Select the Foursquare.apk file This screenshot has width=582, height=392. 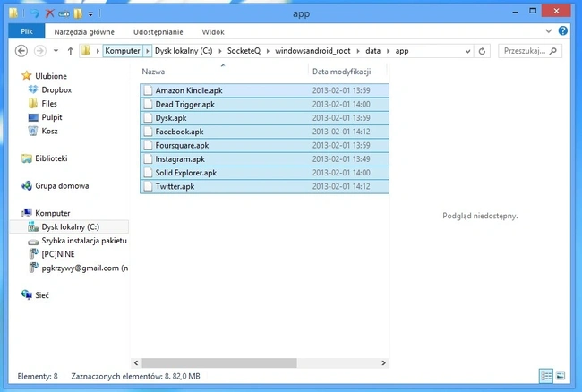click(x=264, y=145)
